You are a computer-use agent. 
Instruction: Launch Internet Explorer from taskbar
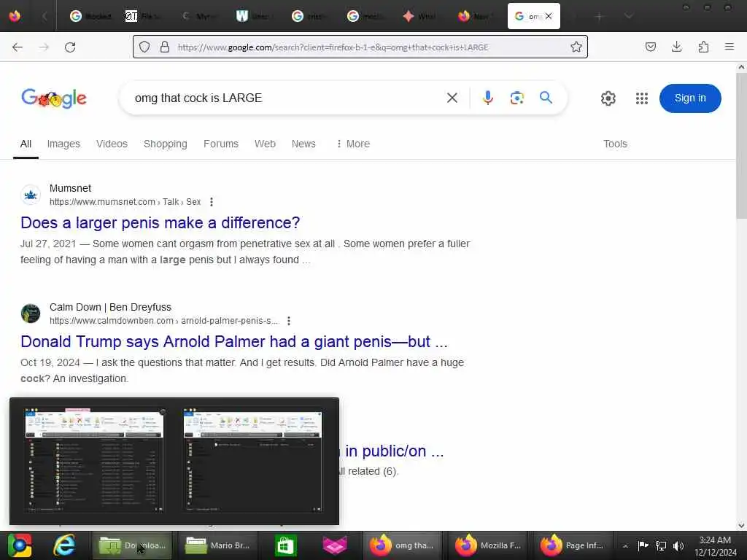click(x=64, y=545)
